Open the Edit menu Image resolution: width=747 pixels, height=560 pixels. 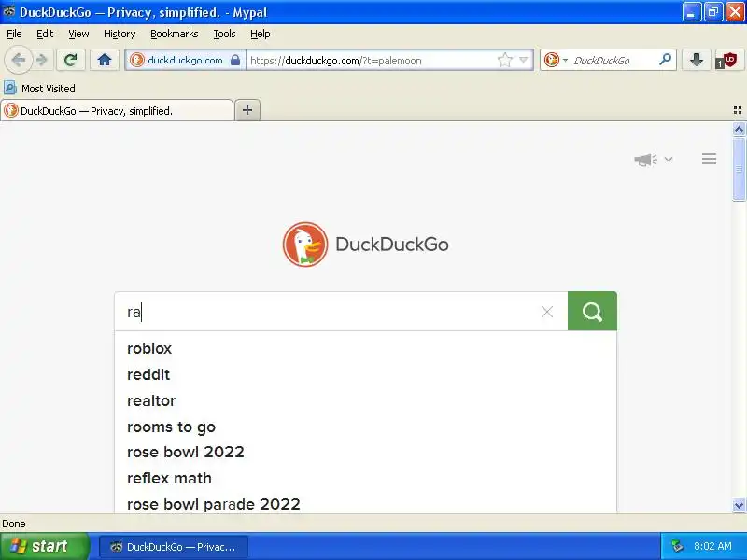click(x=45, y=34)
